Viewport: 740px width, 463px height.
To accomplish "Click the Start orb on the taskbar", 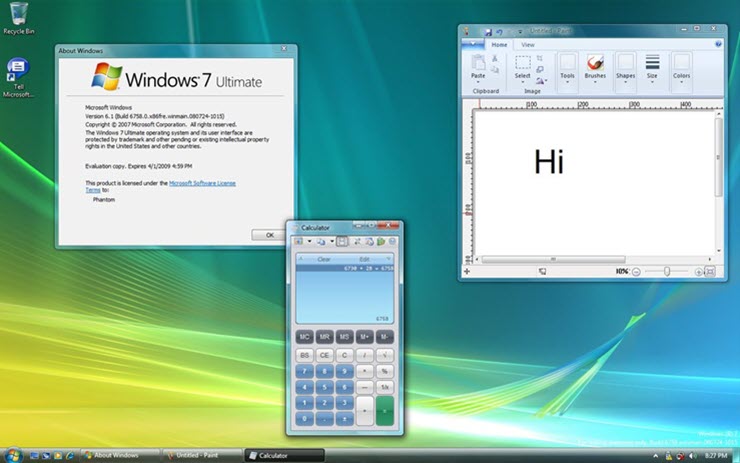I will click(10, 455).
